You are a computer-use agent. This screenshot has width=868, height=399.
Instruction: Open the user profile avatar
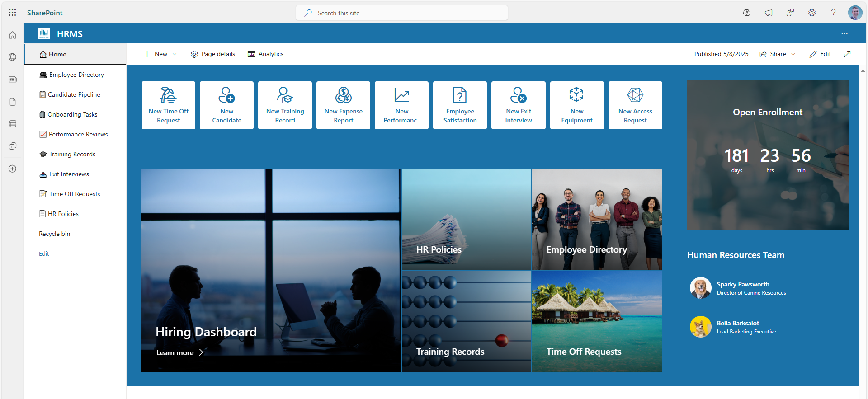tap(855, 13)
